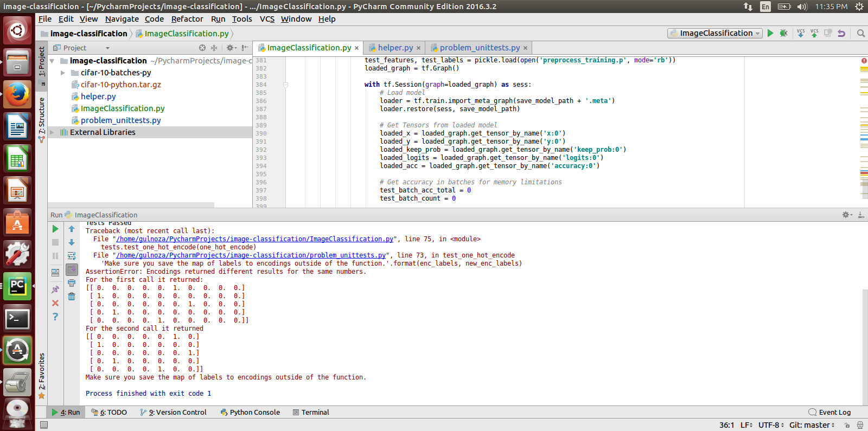
Task: Open Git: master branch menu
Action: point(812,425)
